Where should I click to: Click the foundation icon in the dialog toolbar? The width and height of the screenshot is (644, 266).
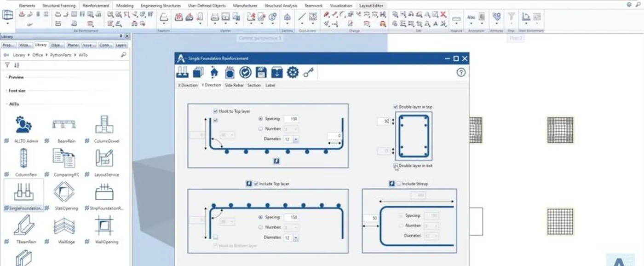pos(182,72)
